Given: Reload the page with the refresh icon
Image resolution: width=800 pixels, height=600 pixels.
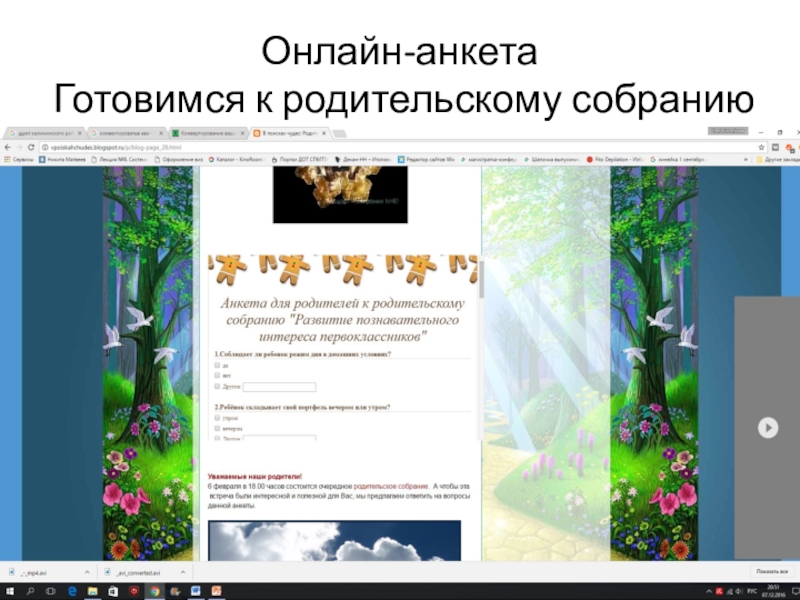Looking at the screenshot, I should (x=31, y=147).
